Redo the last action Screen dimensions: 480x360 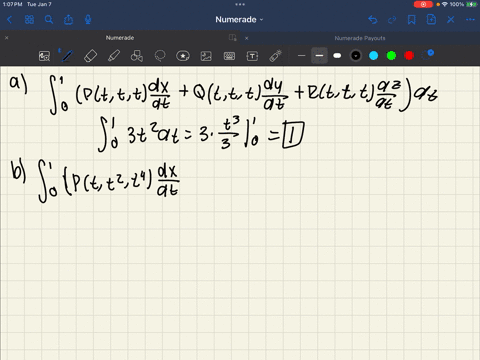tap(392, 20)
